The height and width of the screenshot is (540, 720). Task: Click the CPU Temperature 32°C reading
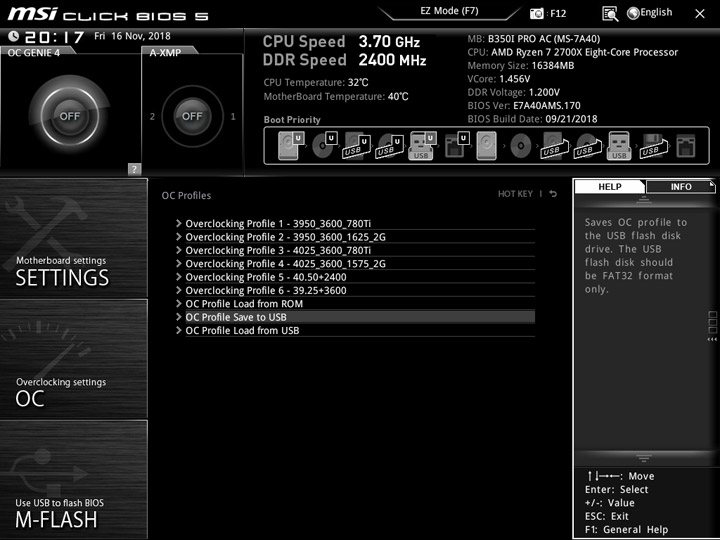(x=315, y=83)
